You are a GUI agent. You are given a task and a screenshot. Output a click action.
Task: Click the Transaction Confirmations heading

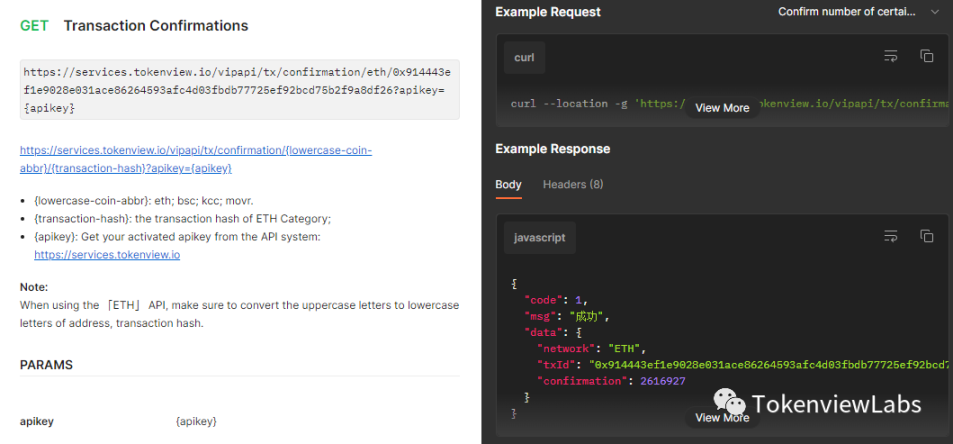156,26
